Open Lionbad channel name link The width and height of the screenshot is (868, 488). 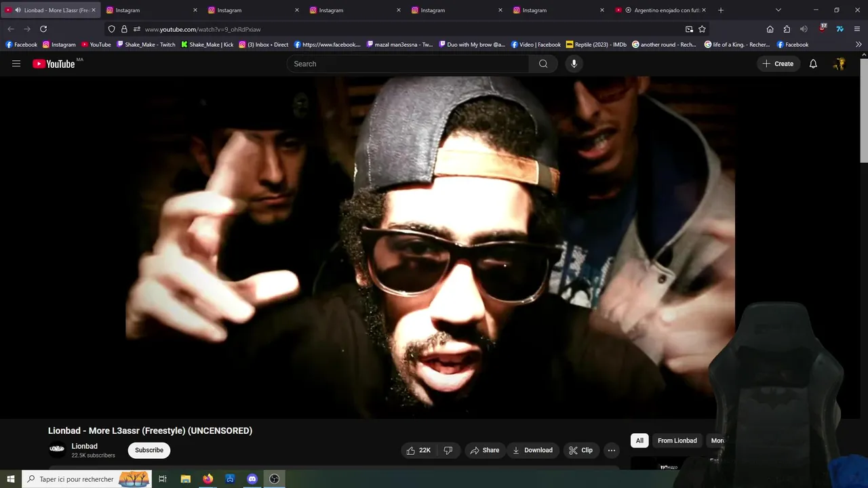click(85, 446)
